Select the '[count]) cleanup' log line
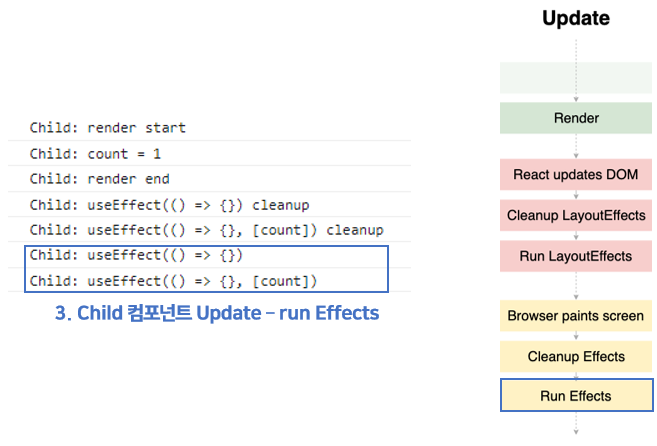Viewport: 657px width, 446px height. 207,230
